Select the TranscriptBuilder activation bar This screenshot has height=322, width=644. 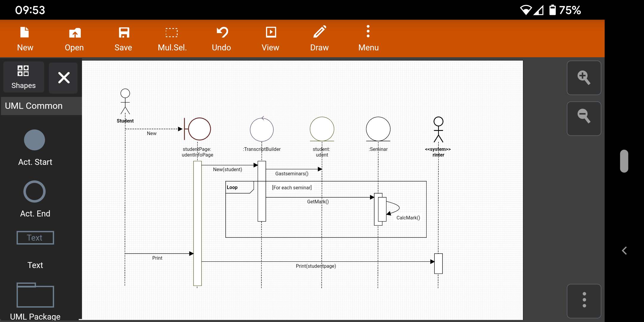pos(262,191)
